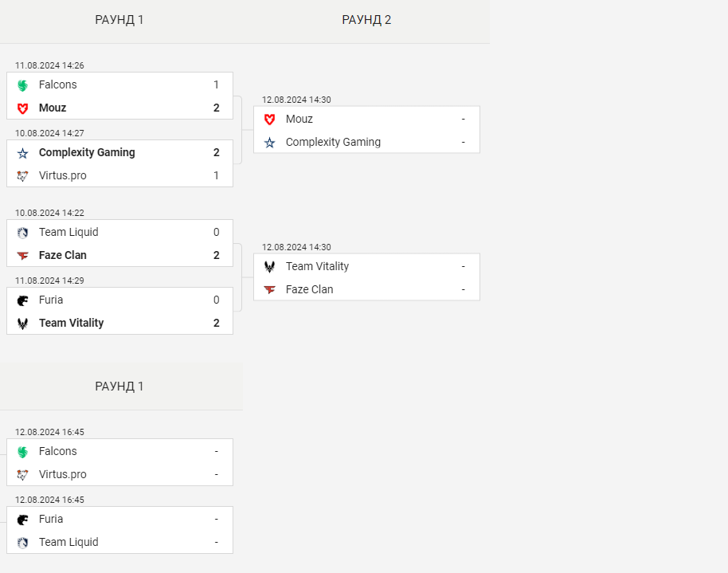Open Virtus.pro name in Complexity Gaming match
This screenshot has width=728, height=573.
click(x=63, y=175)
